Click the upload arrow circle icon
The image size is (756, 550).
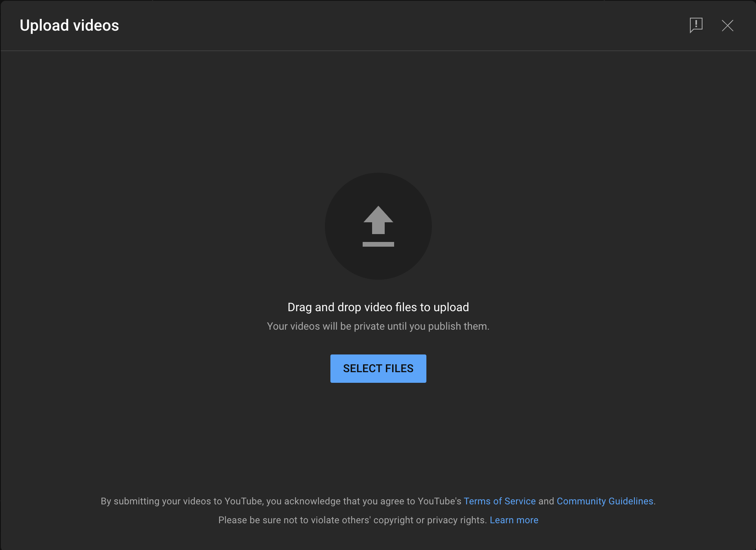378,226
